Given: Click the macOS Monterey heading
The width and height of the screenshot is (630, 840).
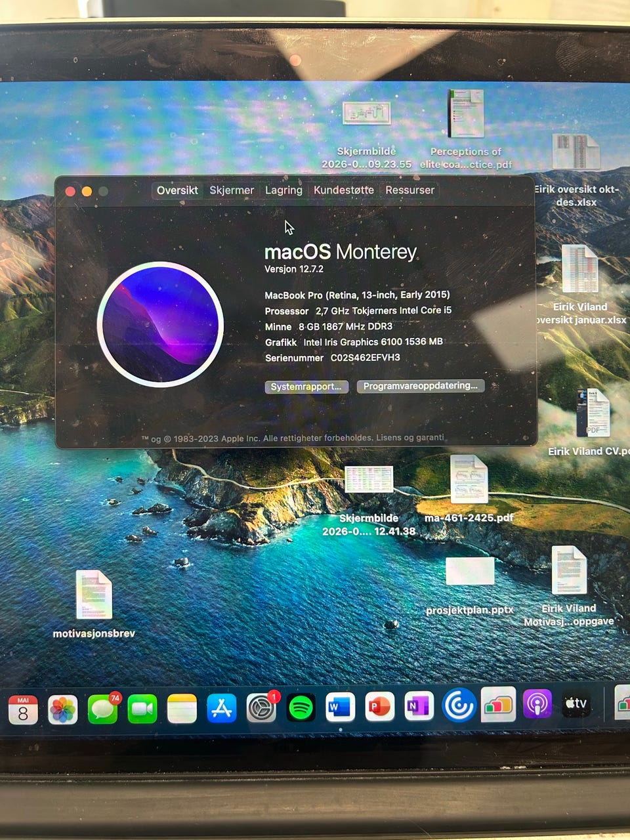Looking at the screenshot, I should (341, 252).
